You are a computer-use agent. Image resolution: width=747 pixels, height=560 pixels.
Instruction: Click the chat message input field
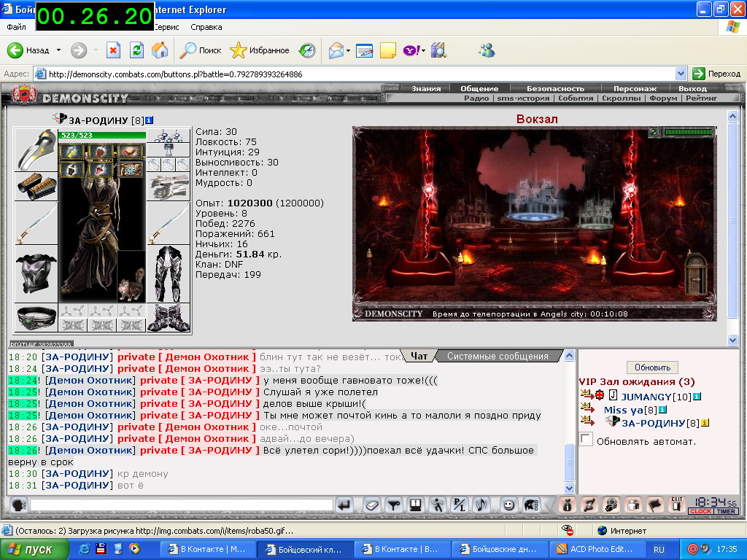[182, 505]
